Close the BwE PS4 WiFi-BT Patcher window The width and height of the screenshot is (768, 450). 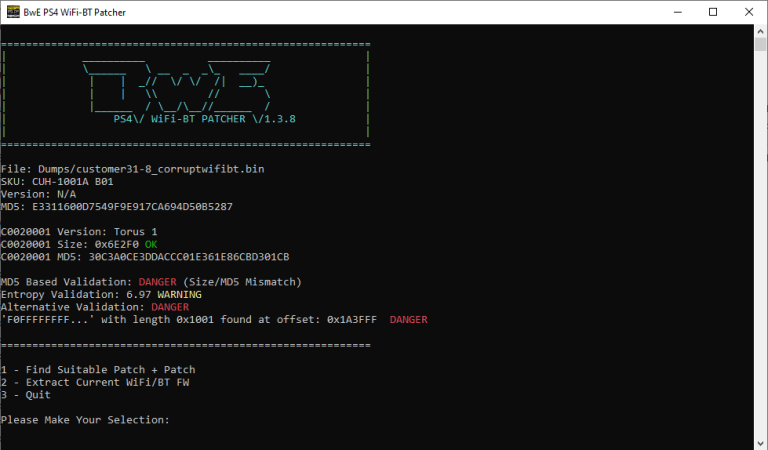(x=749, y=12)
